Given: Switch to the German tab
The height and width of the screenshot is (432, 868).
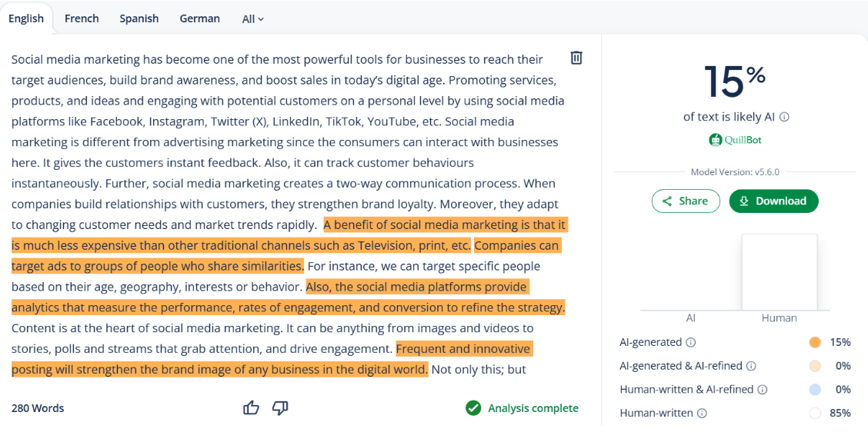Looking at the screenshot, I should (199, 18).
